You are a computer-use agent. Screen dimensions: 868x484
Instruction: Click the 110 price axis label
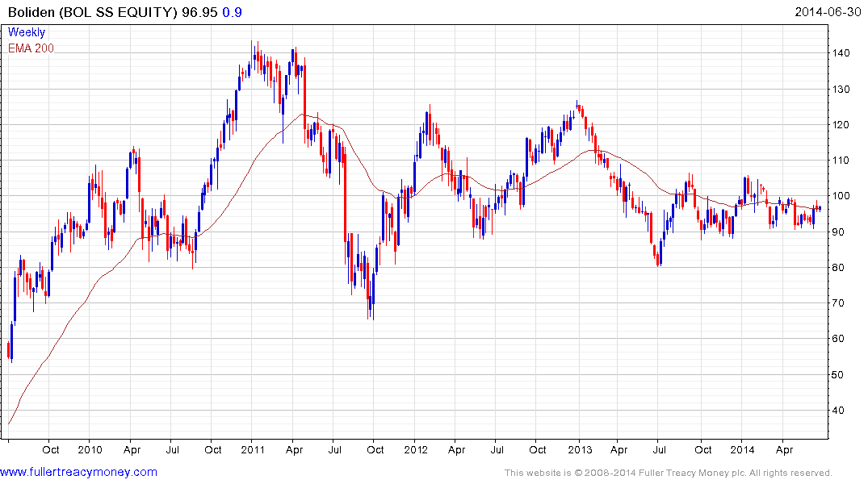(841, 161)
